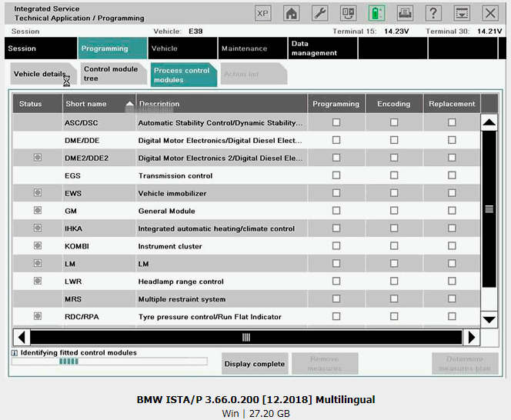Click status icon for LWR row
Image resolution: width=511 pixels, height=420 pixels.
tap(38, 281)
